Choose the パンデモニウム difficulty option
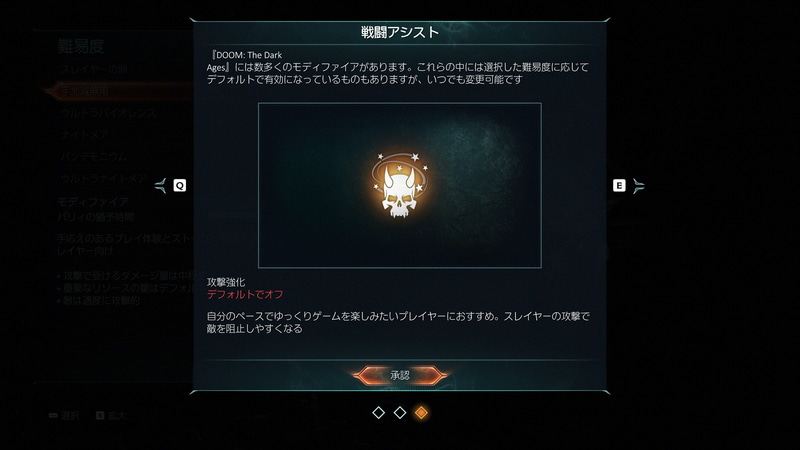800x450 pixels. 93,157
